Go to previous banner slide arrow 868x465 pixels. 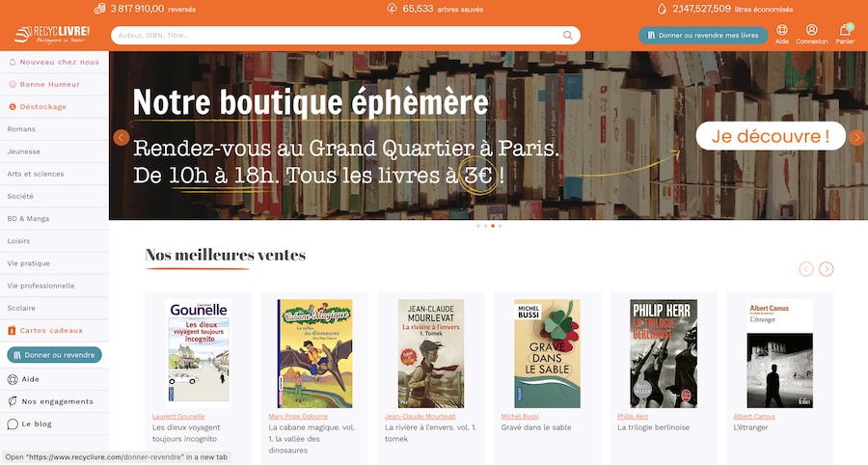click(122, 137)
